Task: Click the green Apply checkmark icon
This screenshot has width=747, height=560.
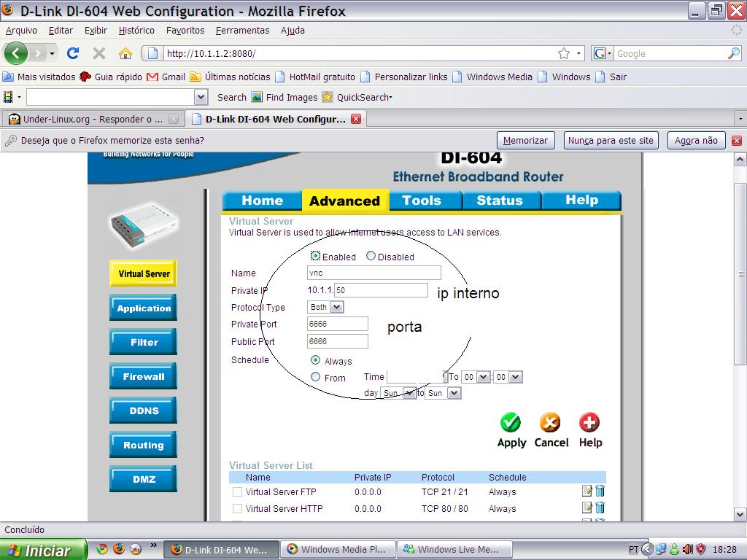Action: coord(511,422)
